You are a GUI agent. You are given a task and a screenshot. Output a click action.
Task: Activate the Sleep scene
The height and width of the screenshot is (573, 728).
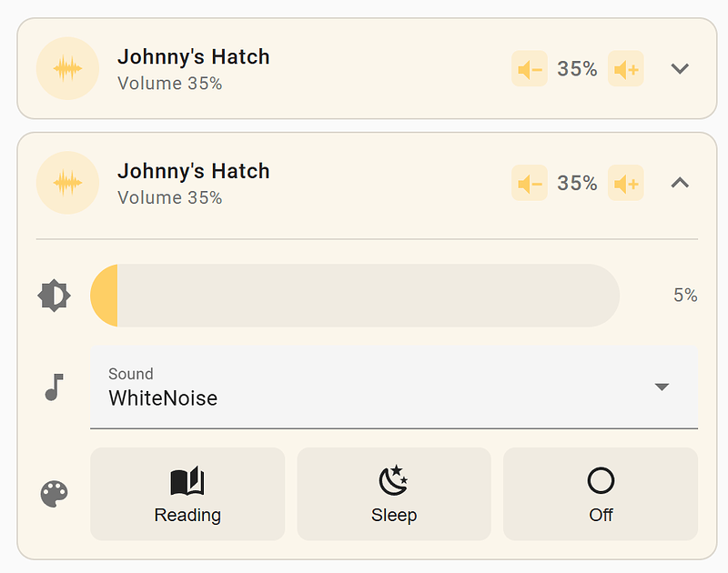[393, 494]
